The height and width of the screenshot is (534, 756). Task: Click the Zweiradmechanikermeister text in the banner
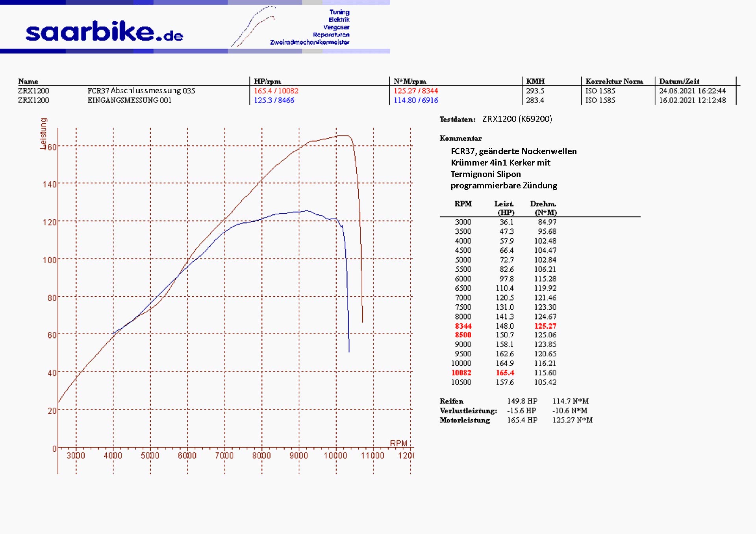coord(309,42)
